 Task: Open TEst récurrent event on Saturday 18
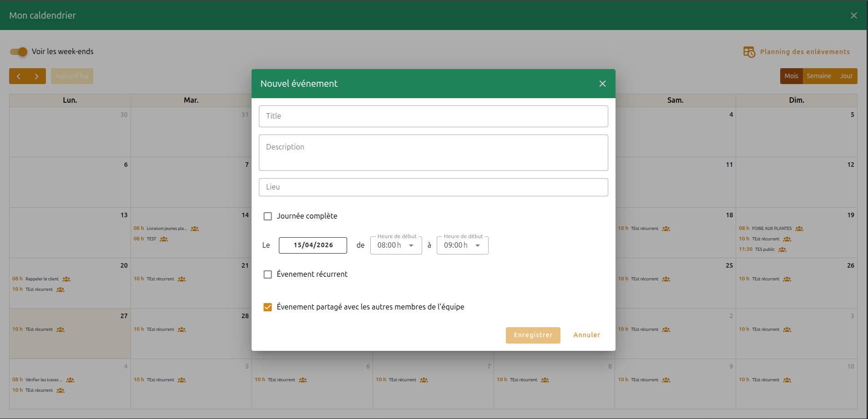pyautogui.click(x=644, y=229)
